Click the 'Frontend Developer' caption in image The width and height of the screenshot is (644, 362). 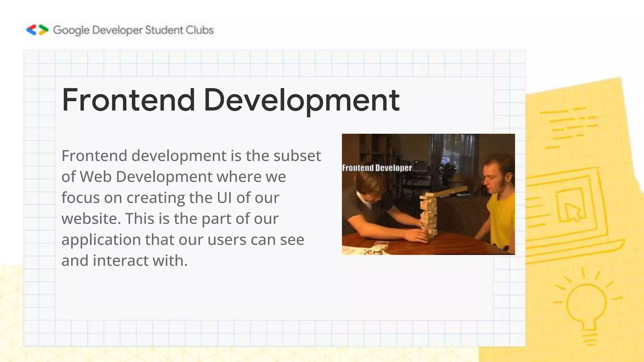click(377, 168)
